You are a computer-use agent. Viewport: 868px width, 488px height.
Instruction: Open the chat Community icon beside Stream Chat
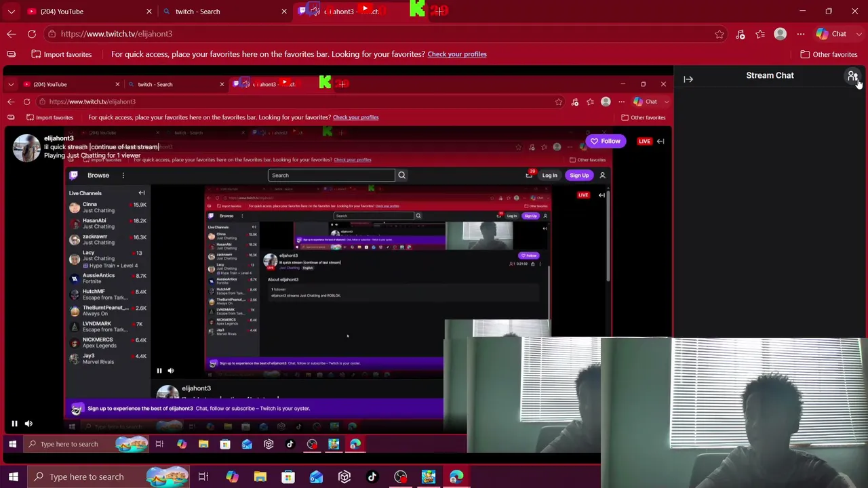pos(852,76)
